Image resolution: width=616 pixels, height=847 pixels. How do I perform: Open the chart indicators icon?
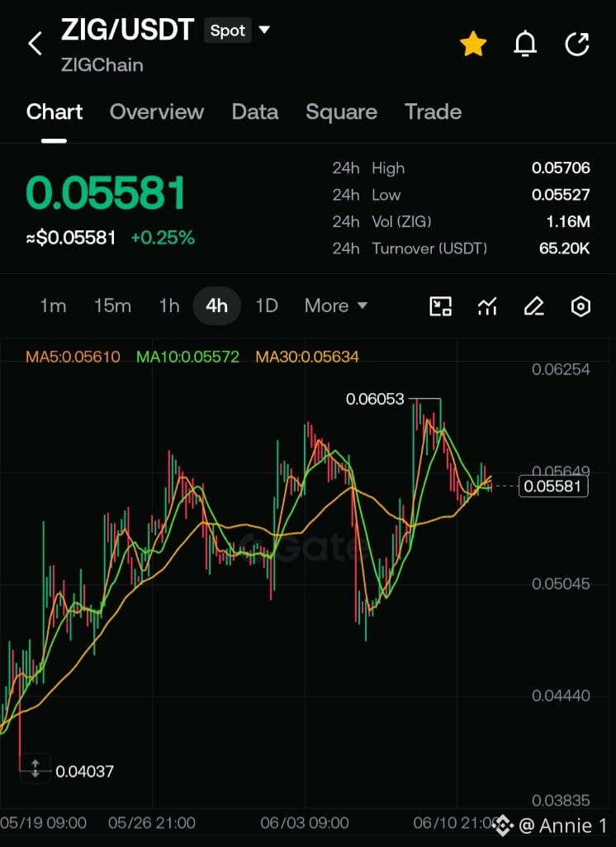[487, 306]
